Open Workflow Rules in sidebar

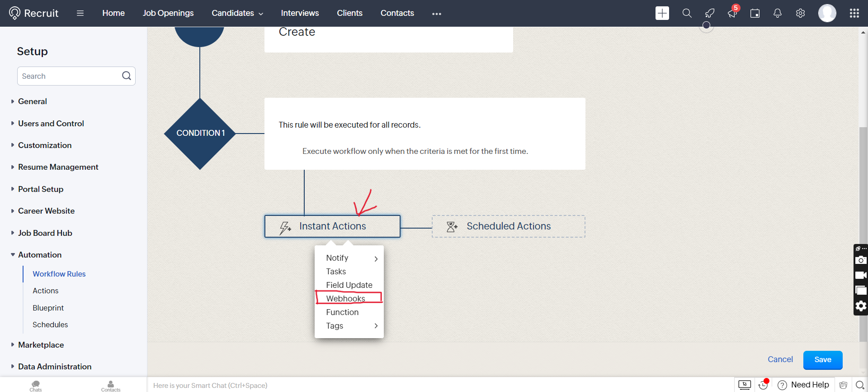[x=59, y=274]
